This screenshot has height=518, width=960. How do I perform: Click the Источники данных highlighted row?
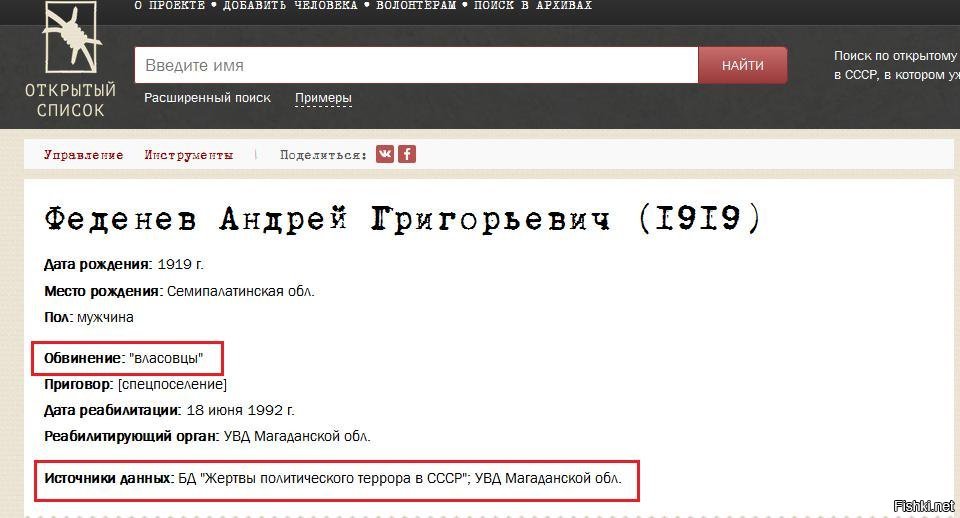click(336, 481)
